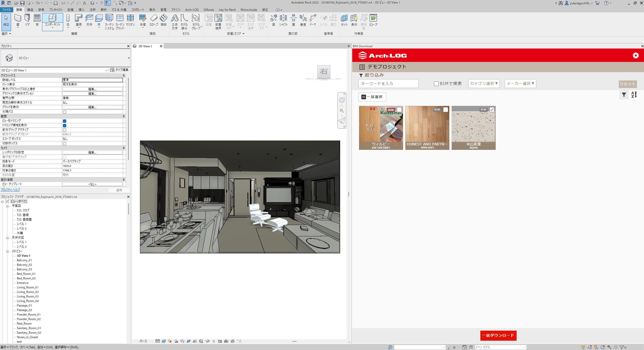Click the Arch-LOG settings gear icon
644x350 pixels.
635,55
